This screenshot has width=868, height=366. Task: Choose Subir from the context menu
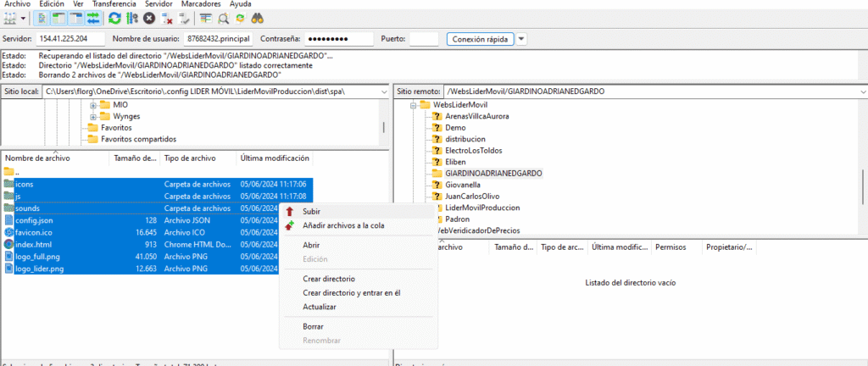pos(311,211)
